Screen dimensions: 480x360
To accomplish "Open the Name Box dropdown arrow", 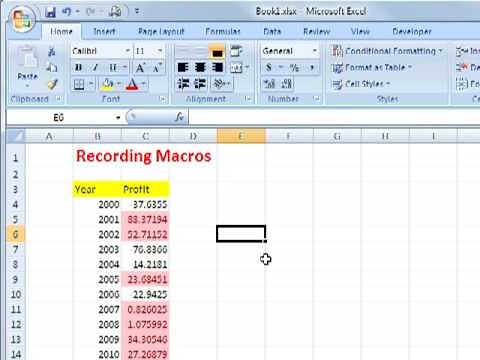I will 118,117.
